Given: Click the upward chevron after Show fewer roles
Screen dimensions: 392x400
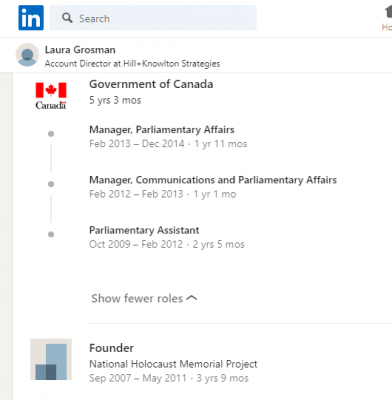Looking at the screenshot, I should tap(192, 298).
